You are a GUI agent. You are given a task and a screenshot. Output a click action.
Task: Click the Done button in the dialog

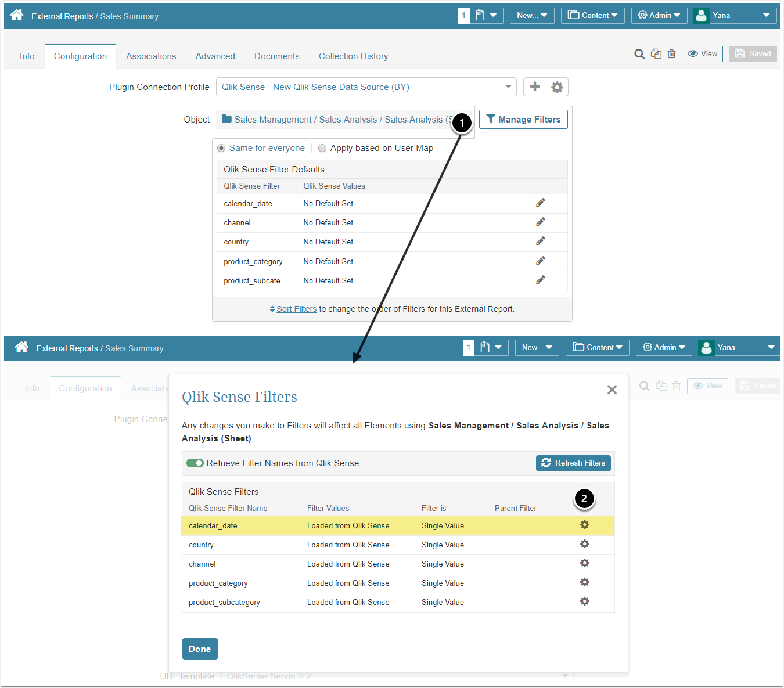click(x=200, y=649)
